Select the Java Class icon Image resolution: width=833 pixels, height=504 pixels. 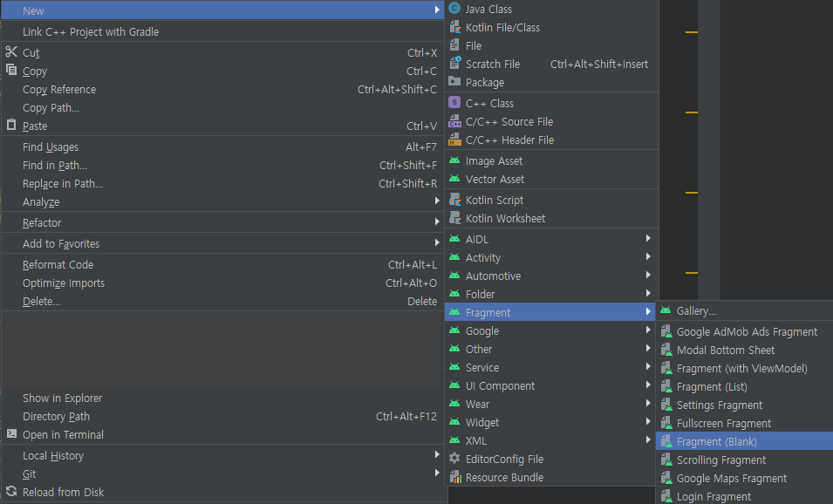[x=454, y=9]
